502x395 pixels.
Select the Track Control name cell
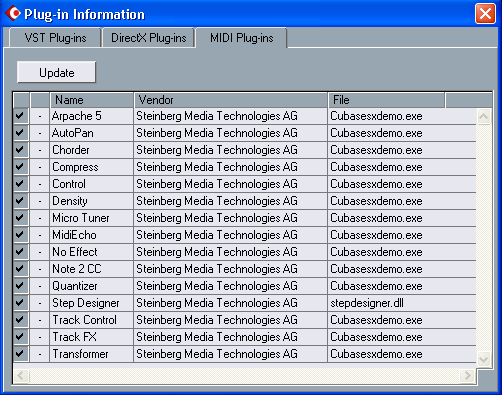[92, 320]
